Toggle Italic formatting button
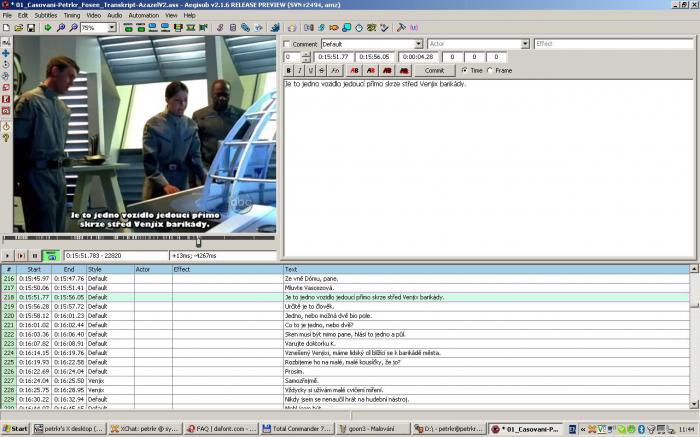 tap(300, 71)
